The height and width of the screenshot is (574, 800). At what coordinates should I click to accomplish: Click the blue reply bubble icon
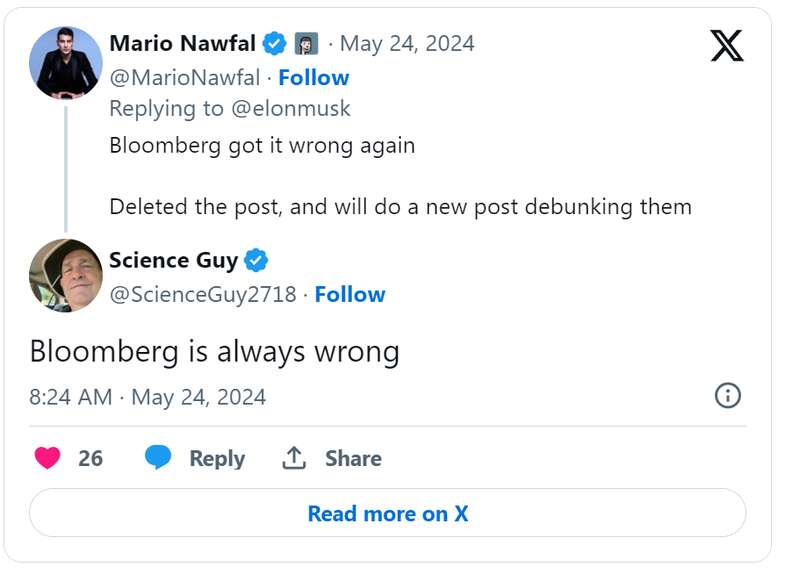click(158, 458)
